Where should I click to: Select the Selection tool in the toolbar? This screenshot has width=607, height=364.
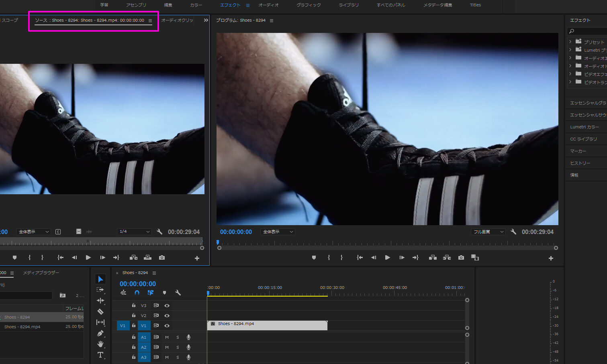(100, 279)
